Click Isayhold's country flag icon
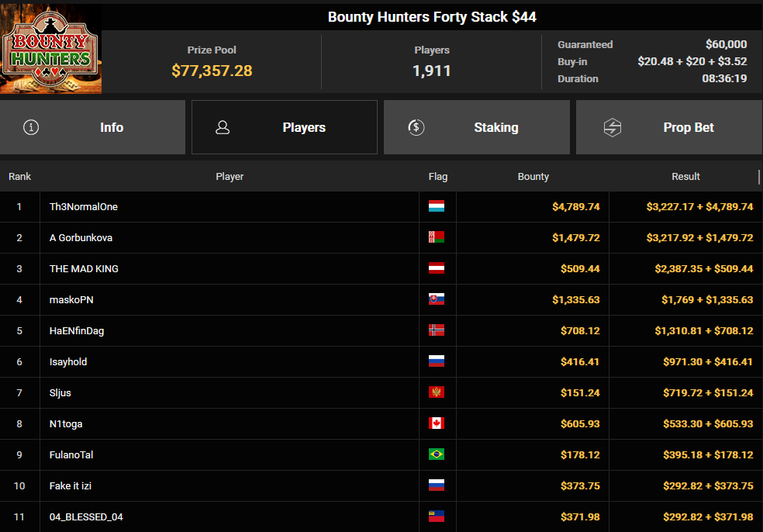 437,361
